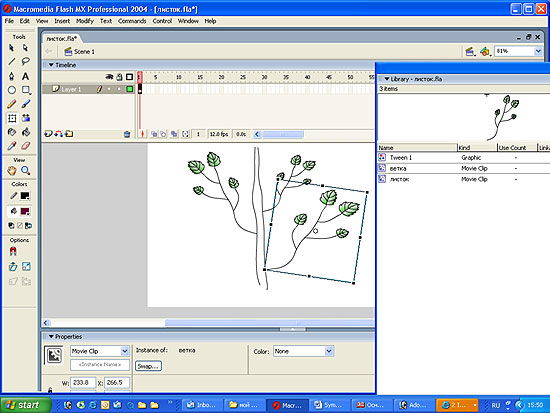Click the Swap... button
550x413 pixels.
pyautogui.click(x=148, y=366)
